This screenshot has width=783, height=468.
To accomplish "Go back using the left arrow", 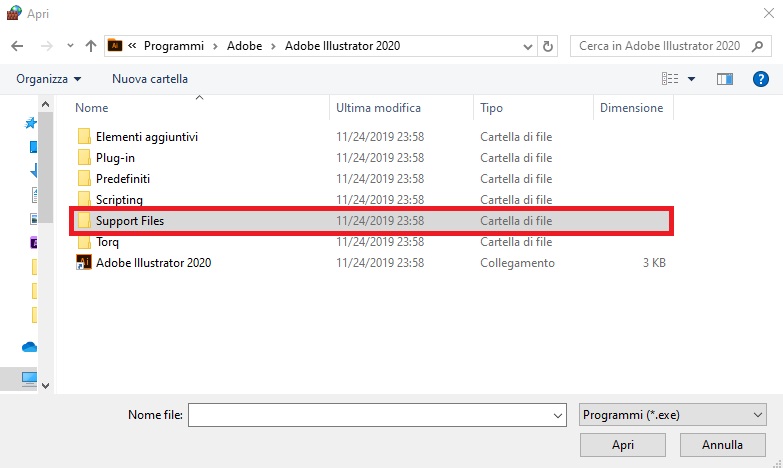I will pyautogui.click(x=17, y=46).
